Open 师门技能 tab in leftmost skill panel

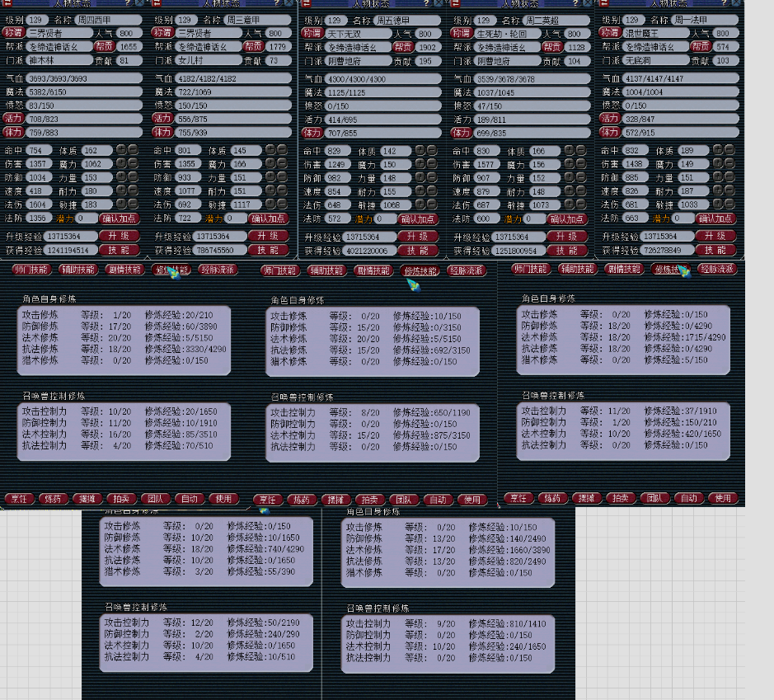31,270
